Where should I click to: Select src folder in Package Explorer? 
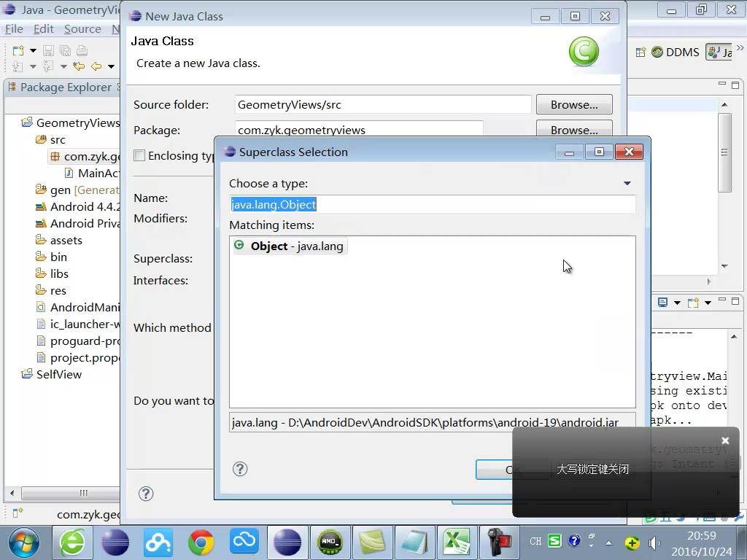[x=50, y=139]
